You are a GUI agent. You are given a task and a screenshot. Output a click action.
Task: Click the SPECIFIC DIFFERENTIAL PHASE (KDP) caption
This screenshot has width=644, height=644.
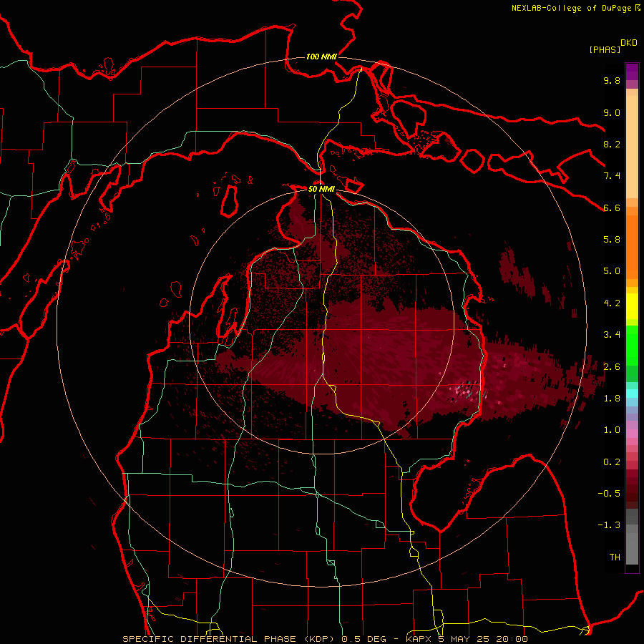click(x=228, y=639)
